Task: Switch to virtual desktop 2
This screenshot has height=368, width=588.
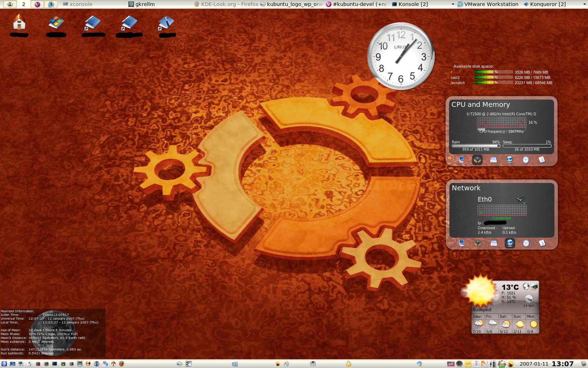Action: pyautogui.click(x=23, y=4)
